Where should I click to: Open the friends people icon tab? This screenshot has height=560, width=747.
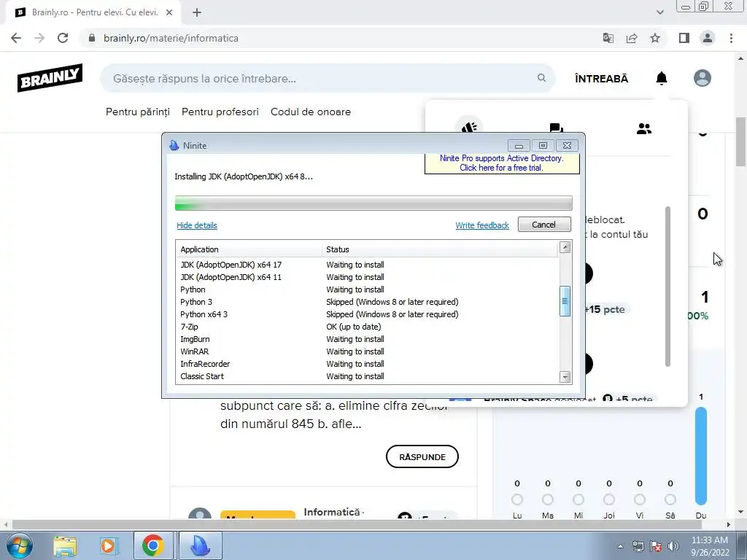(643, 128)
